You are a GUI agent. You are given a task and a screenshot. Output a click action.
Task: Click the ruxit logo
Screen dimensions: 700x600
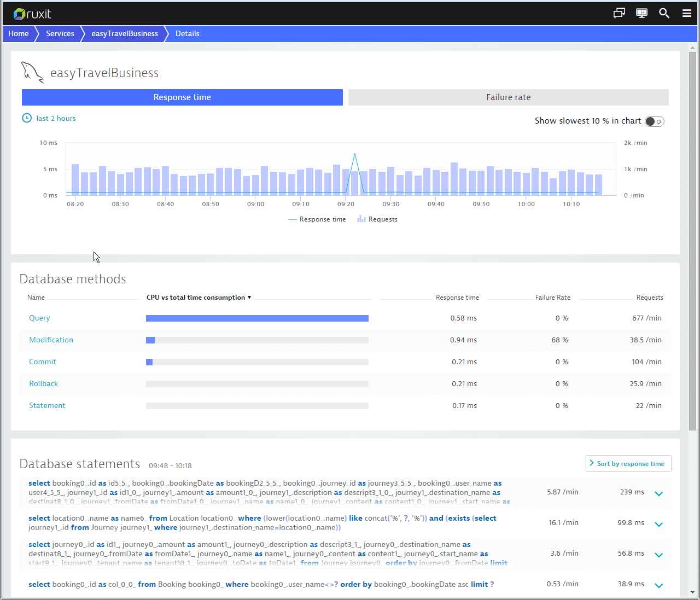tap(32, 14)
